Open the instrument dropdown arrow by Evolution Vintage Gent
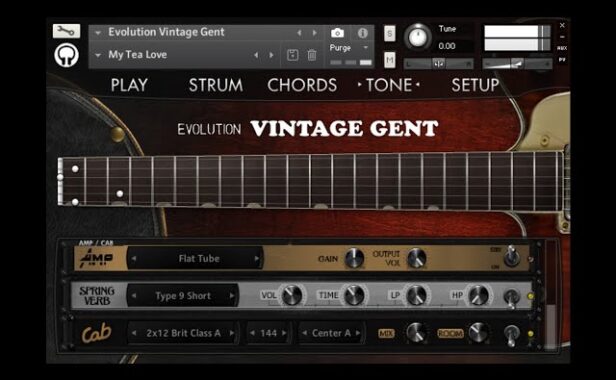 click(98, 33)
